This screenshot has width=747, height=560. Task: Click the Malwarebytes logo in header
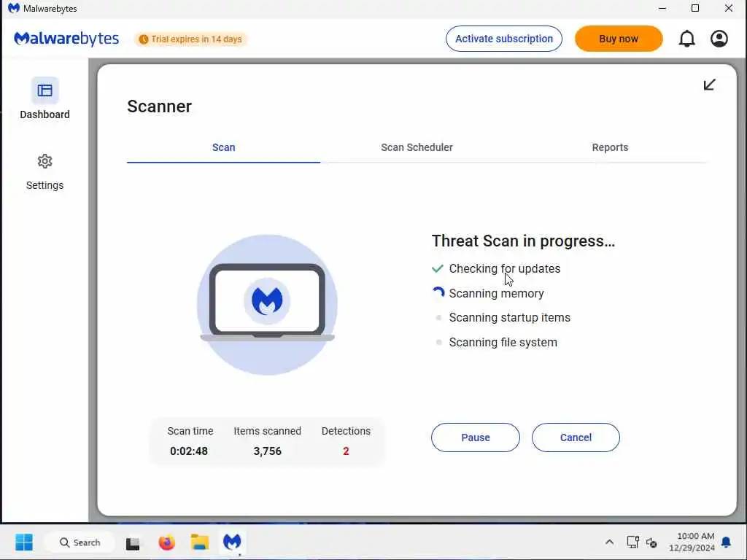(x=66, y=39)
